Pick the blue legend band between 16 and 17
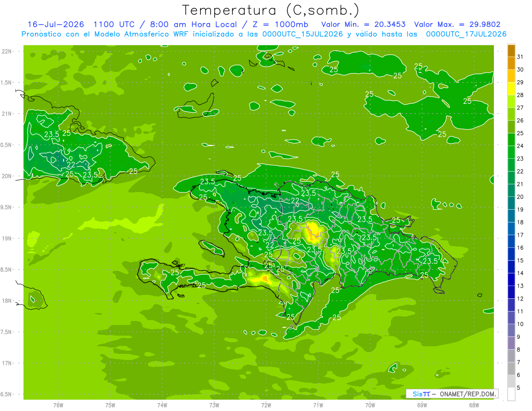 click(x=511, y=241)
